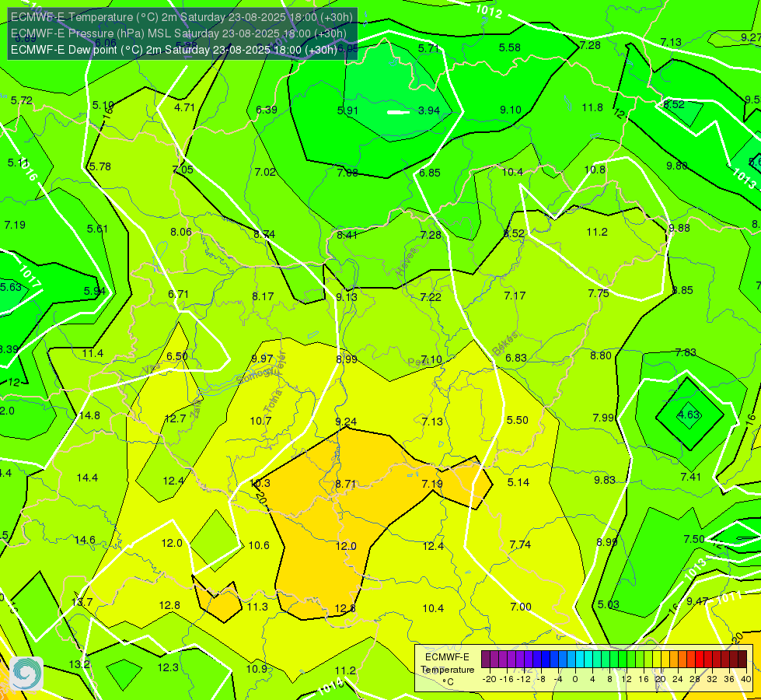The width and height of the screenshot is (761, 700).
Task: Click the Tolna county label
Action: pos(273,401)
